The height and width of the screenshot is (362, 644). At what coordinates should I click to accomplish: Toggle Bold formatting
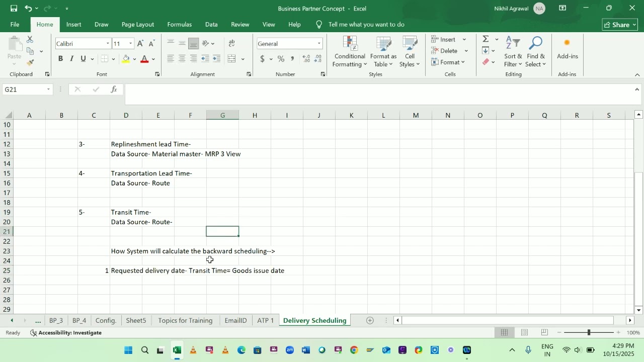tap(60, 59)
